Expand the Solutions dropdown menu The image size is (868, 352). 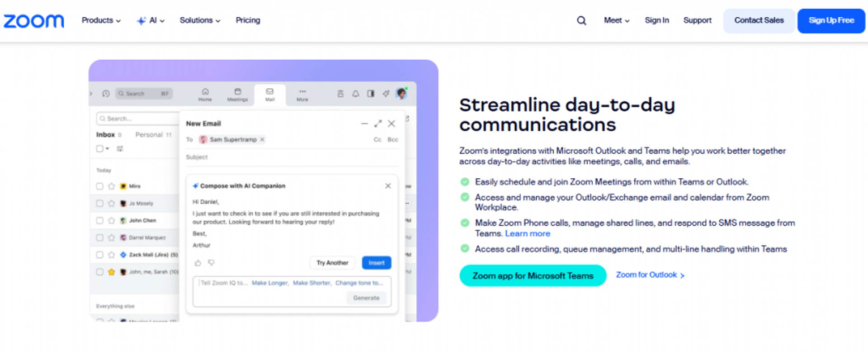[200, 20]
